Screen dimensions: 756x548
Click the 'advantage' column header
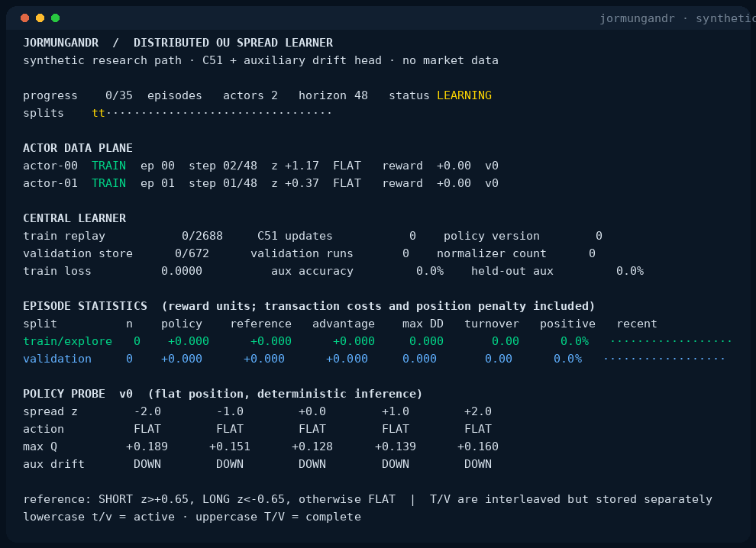click(x=344, y=324)
